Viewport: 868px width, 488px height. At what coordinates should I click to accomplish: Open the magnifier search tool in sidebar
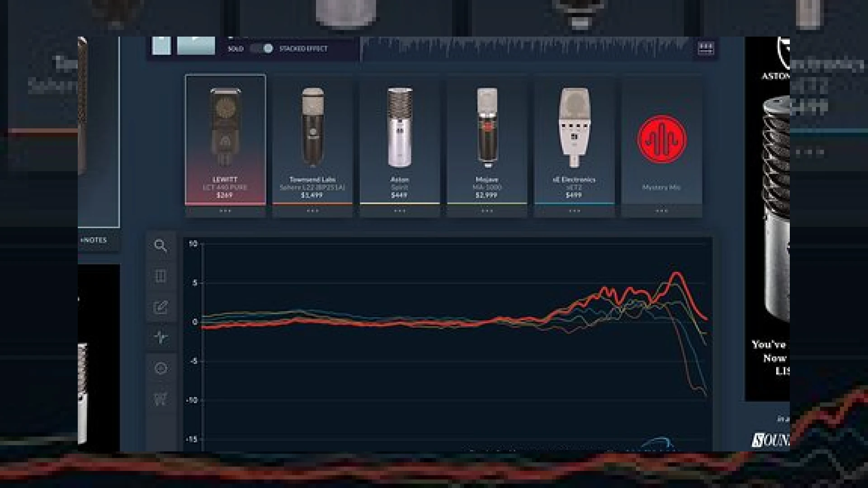(160, 245)
